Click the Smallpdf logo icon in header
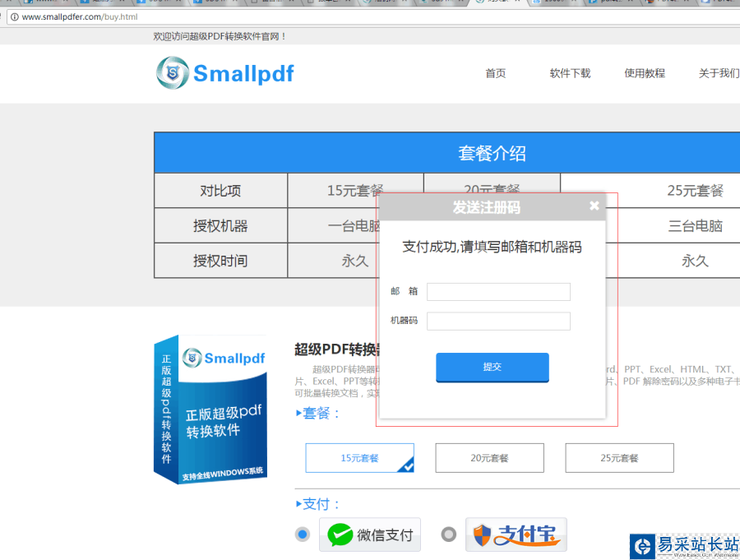 [x=173, y=72]
